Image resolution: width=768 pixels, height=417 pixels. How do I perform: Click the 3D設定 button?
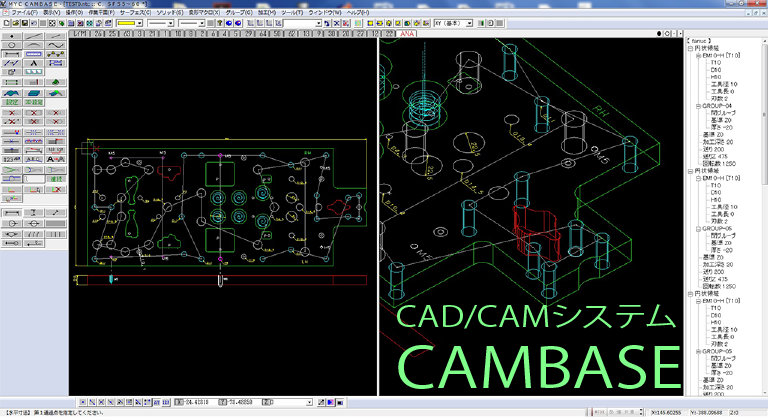34,102
